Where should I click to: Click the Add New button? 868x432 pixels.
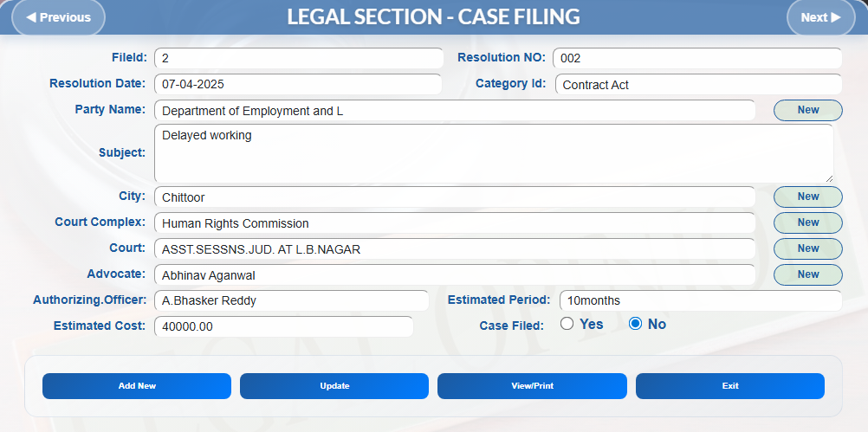click(137, 386)
